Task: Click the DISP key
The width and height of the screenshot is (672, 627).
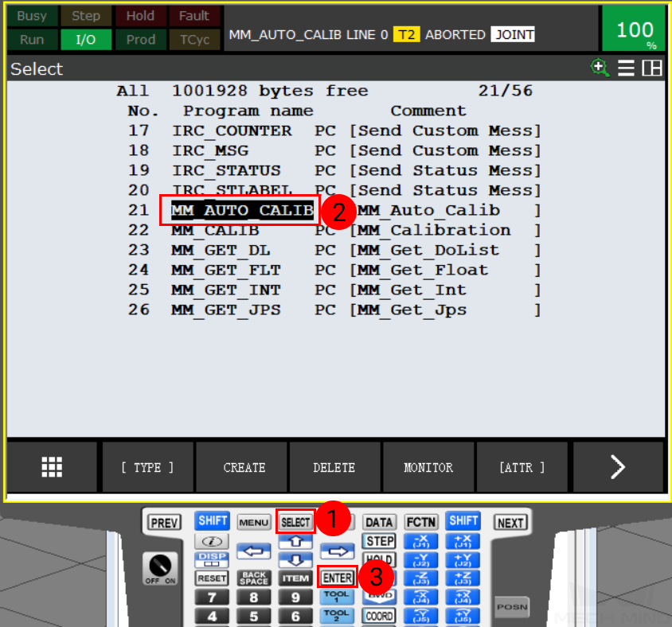Action: [x=212, y=559]
